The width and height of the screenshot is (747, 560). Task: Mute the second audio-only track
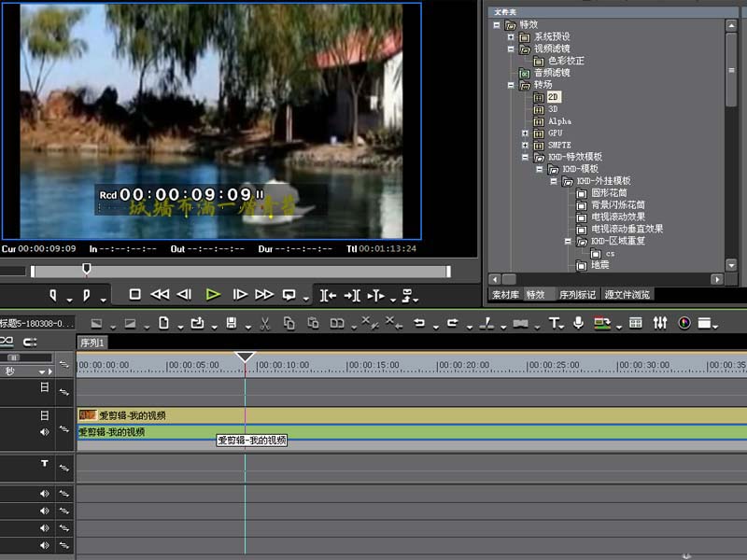[x=44, y=511]
